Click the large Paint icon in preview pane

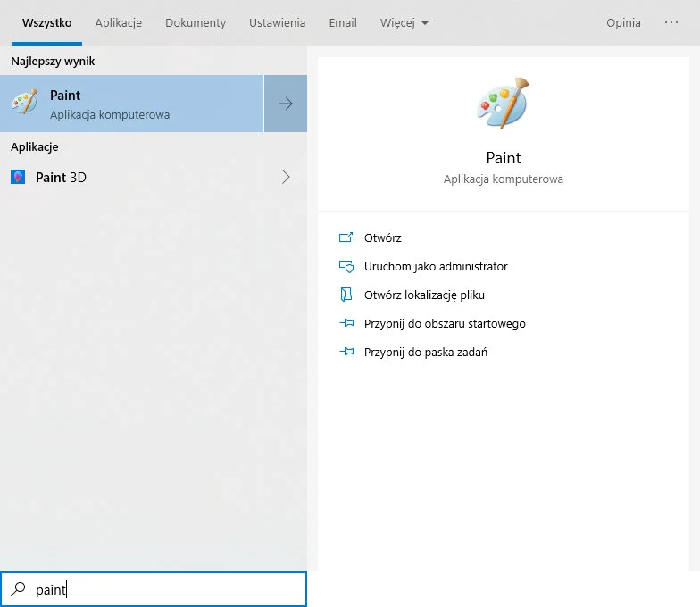pyautogui.click(x=503, y=104)
